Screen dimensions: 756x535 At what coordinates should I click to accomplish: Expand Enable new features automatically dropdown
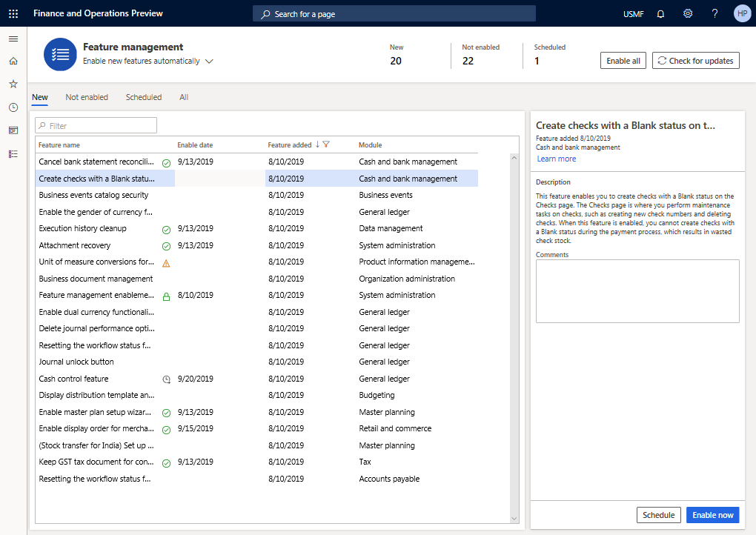209,62
